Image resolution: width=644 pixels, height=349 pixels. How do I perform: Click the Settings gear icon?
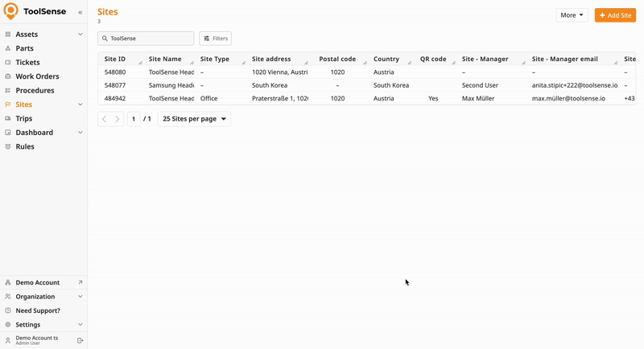[x=8, y=324]
